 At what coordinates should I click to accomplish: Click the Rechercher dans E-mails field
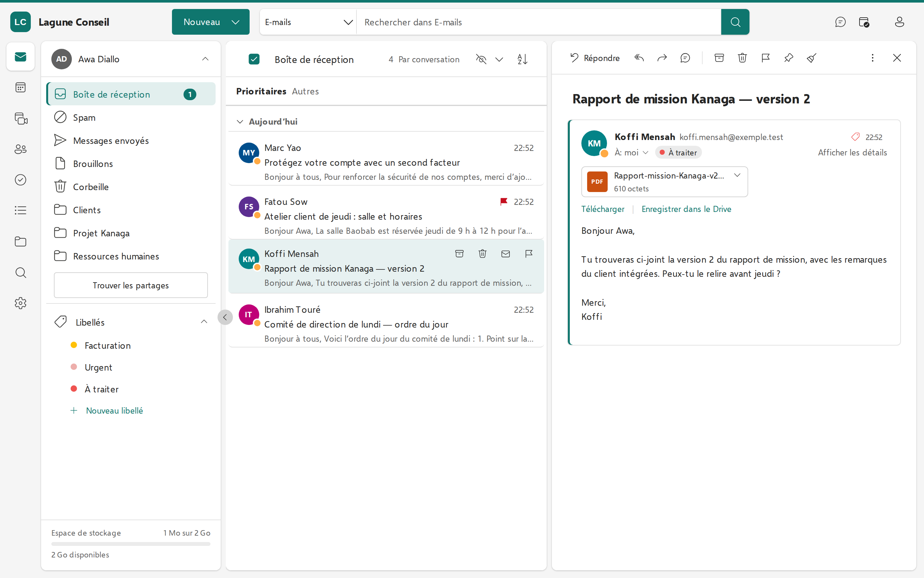(538, 22)
